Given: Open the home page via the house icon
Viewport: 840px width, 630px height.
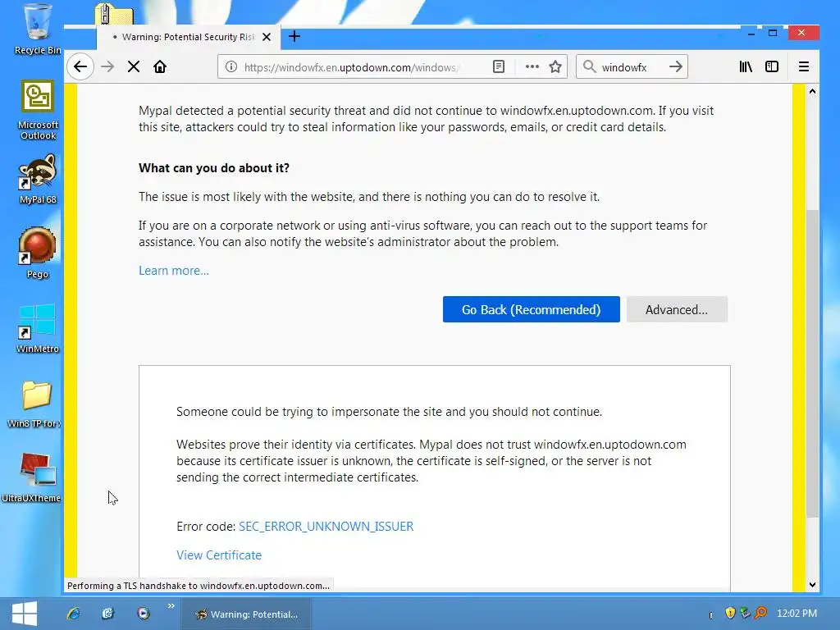Looking at the screenshot, I should [160, 67].
